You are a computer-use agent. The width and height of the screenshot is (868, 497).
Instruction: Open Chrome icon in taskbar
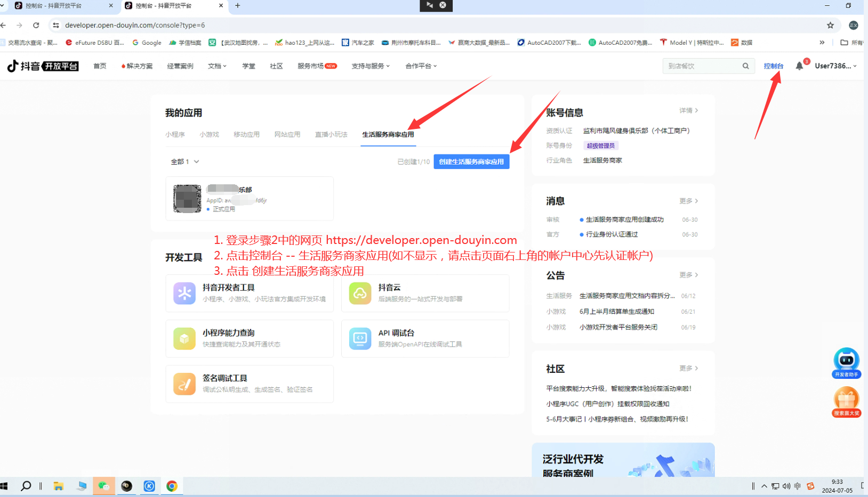[x=172, y=486]
